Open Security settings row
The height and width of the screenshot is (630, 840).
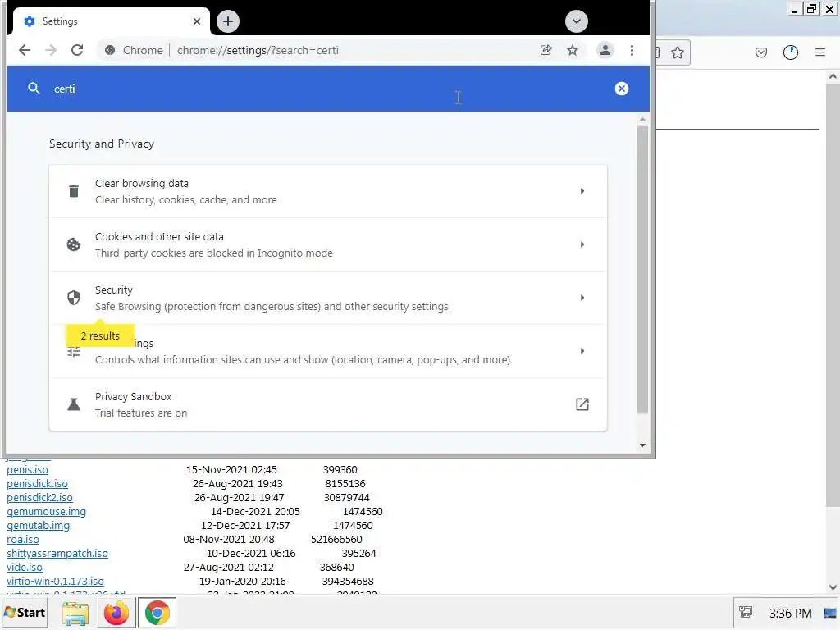(328, 298)
